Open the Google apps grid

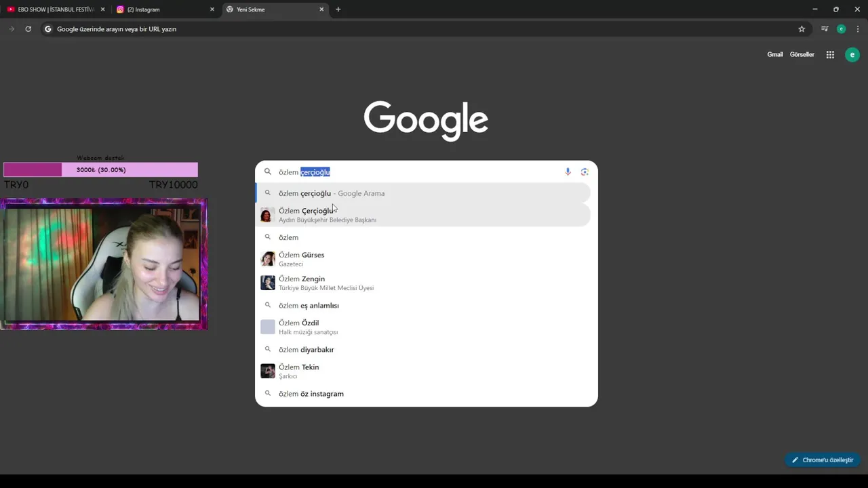tap(830, 55)
